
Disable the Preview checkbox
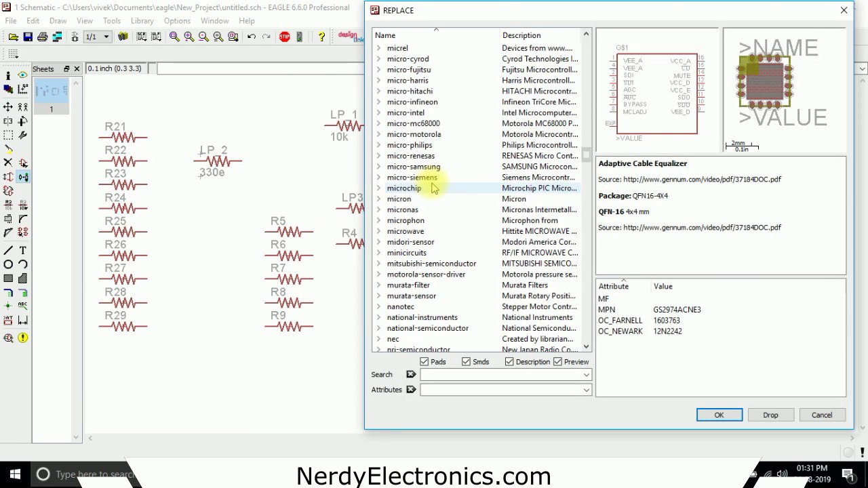558,362
